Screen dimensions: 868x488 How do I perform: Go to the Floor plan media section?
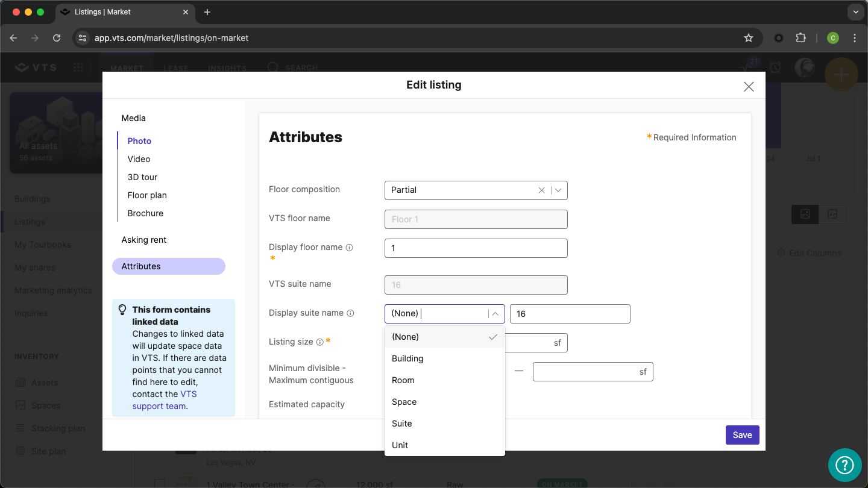[x=147, y=195]
